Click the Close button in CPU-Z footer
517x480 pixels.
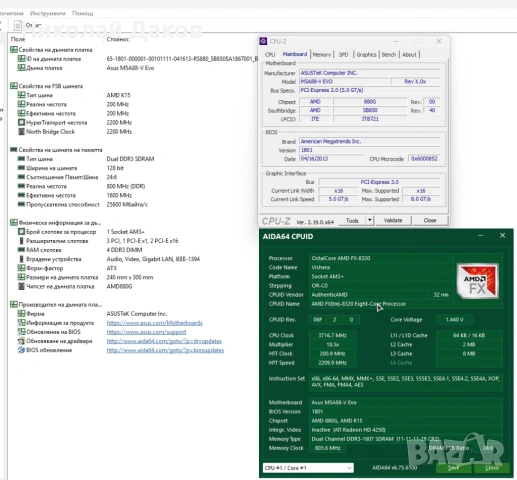[x=430, y=220]
